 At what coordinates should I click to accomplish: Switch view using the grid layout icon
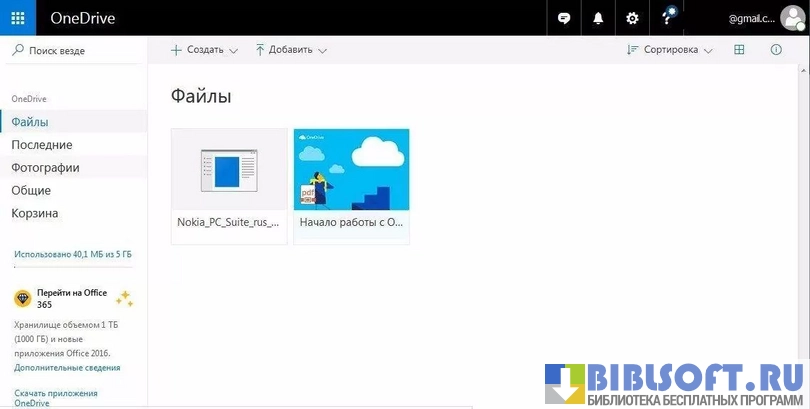pos(739,50)
